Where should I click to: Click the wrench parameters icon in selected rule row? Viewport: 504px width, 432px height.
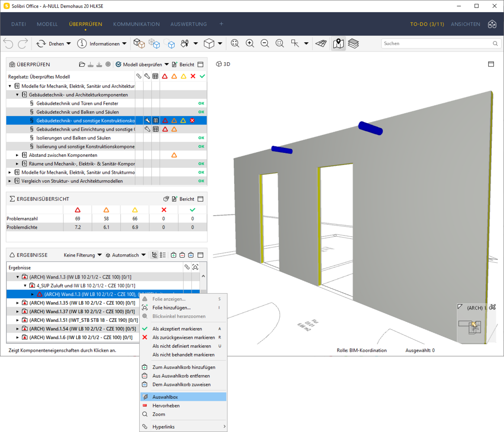[x=147, y=121]
